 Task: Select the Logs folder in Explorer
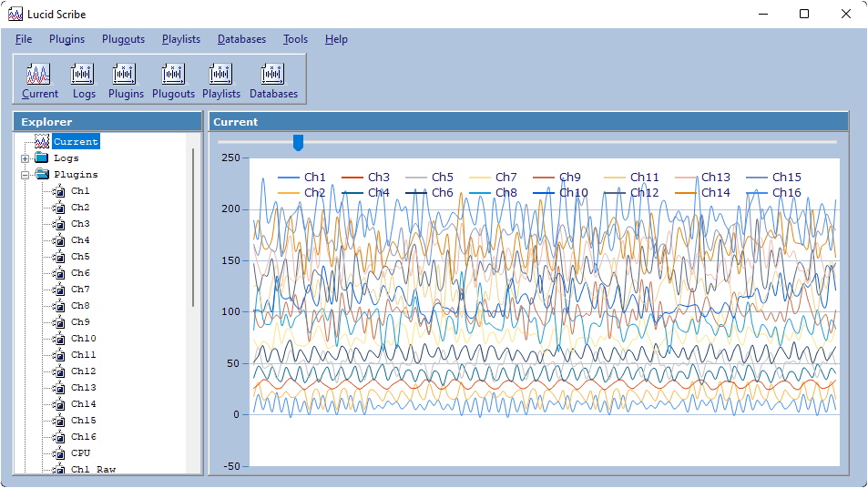click(x=66, y=158)
